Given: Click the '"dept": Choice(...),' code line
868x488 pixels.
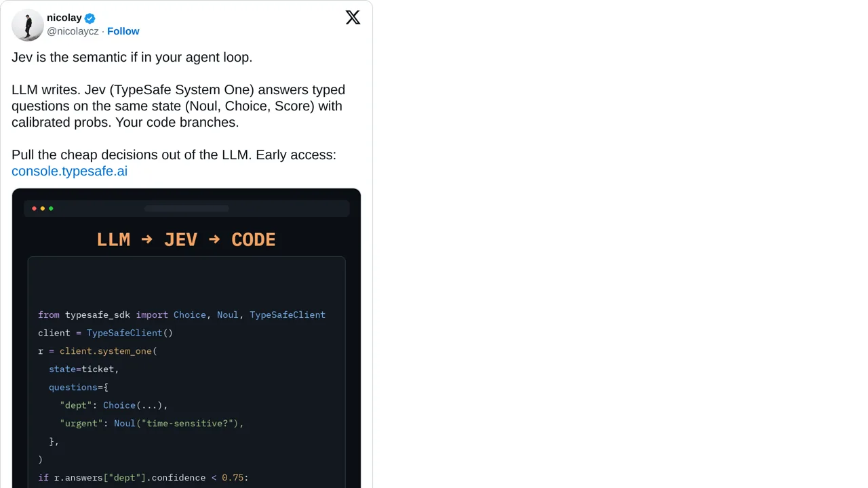Looking at the screenshot, I should 113,405.
